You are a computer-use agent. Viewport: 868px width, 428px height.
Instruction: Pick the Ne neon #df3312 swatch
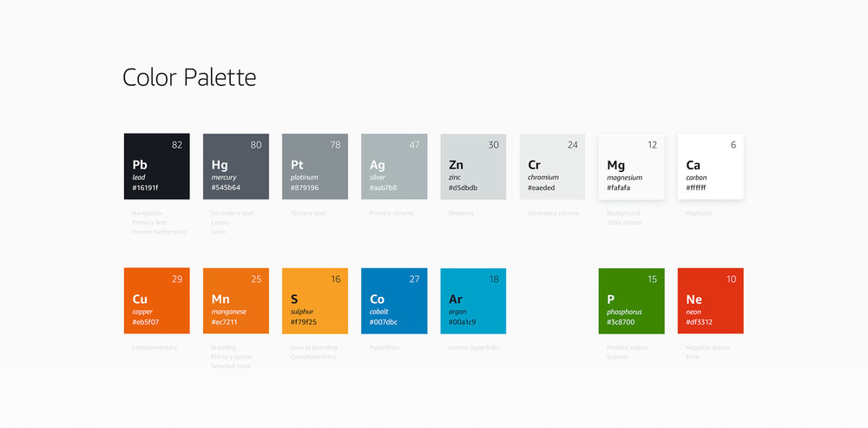(x=711, y=300)
